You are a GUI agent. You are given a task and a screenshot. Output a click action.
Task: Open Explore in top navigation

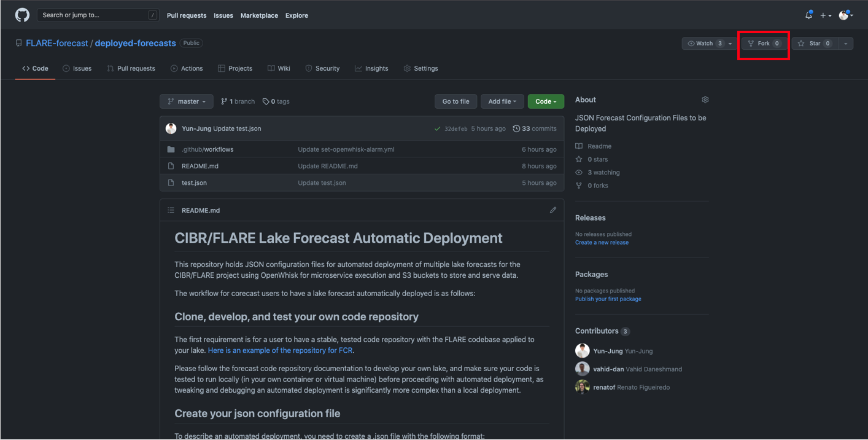[x=296, y=15]
